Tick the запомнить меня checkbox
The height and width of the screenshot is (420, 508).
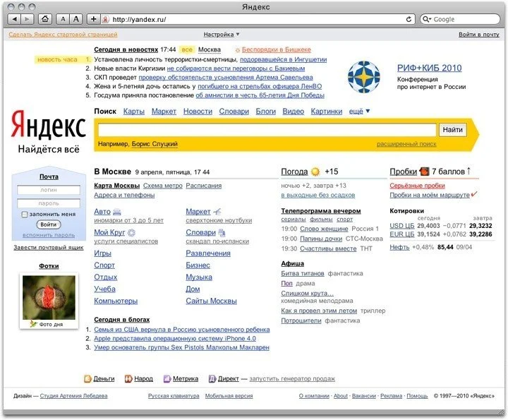[24, 214]
